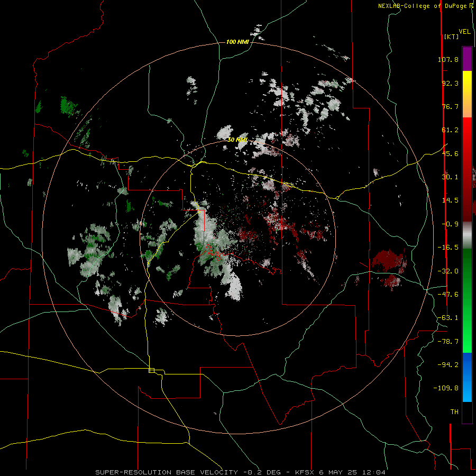
Task: Click the yellow square marker at highway junction
Action: point(151,370)
